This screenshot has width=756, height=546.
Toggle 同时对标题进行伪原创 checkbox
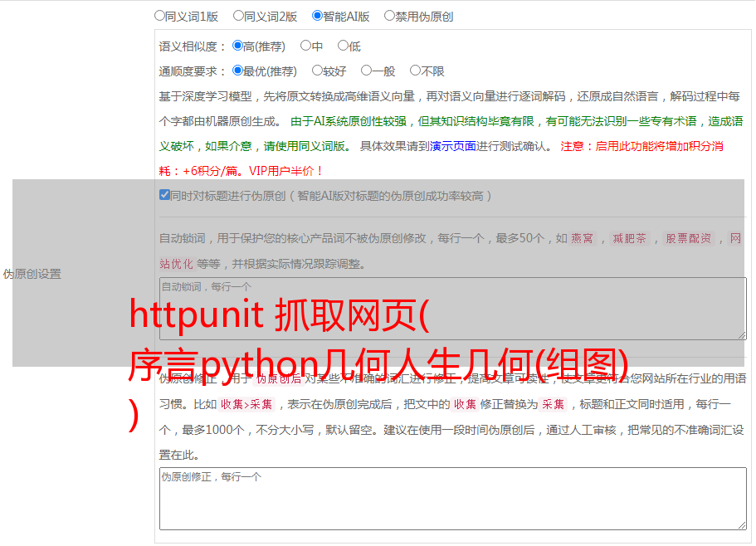click(x=164, y=195)
